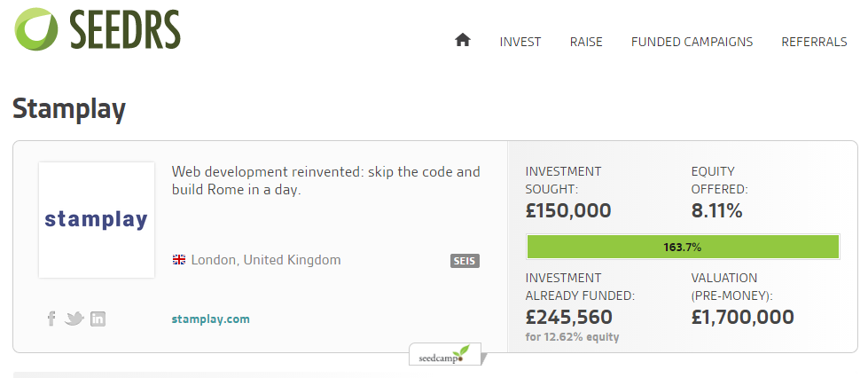Click the £1,700,000 pre-money valuation
This screenshot has width=868, height=378.
742,317
